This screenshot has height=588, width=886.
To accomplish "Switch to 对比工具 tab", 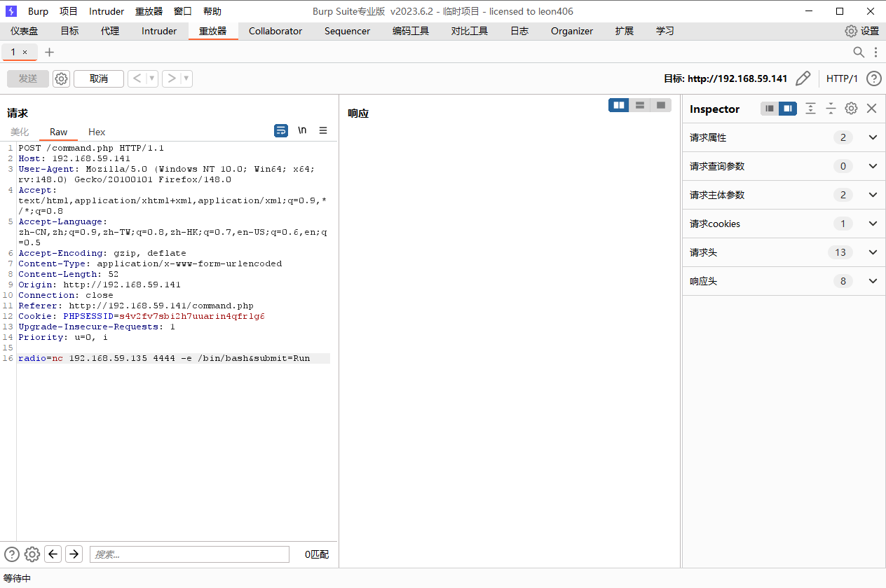I will 470,31.
